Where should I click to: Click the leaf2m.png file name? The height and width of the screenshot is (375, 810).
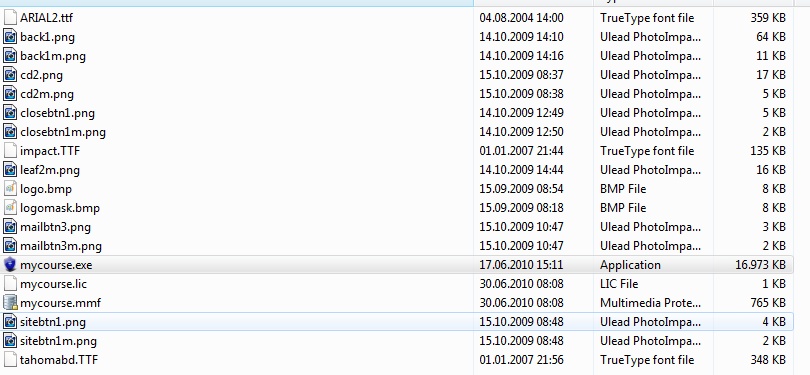[50, 170]
